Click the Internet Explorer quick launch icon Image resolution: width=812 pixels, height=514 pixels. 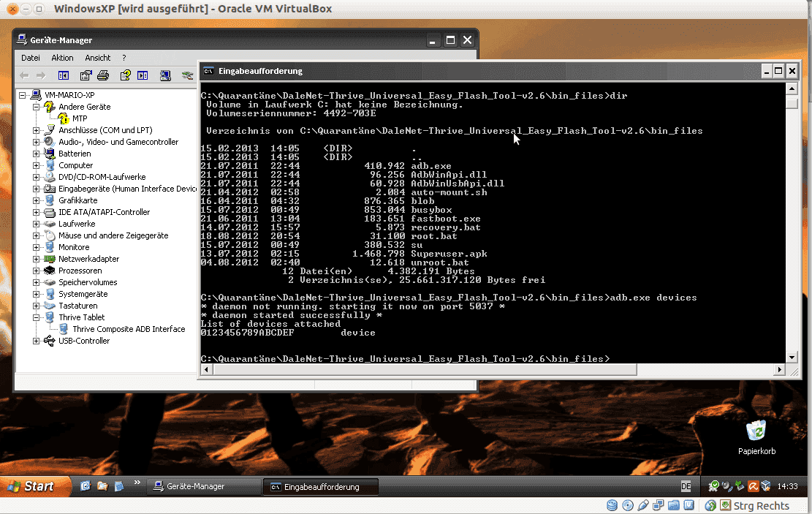(85, 486)
